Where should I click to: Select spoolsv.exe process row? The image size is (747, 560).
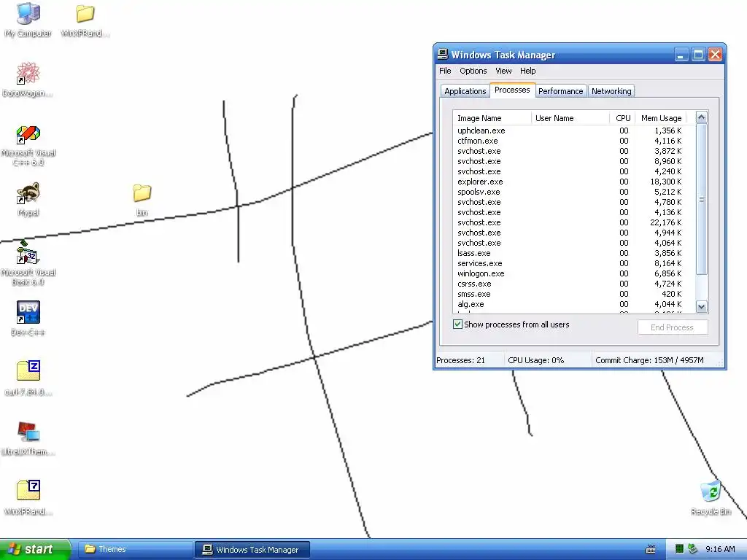573,192
